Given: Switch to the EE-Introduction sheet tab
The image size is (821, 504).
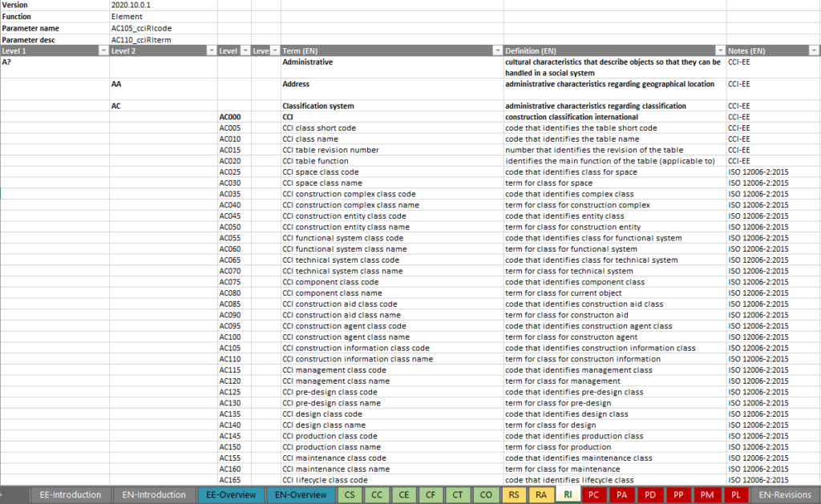Looking at the screenshot, I should 71,495.
